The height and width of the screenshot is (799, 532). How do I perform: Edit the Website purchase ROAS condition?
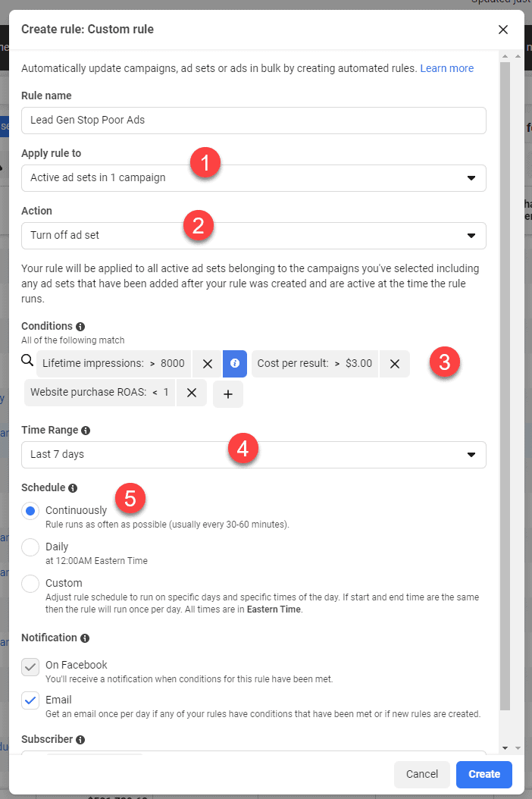[100, 393]
